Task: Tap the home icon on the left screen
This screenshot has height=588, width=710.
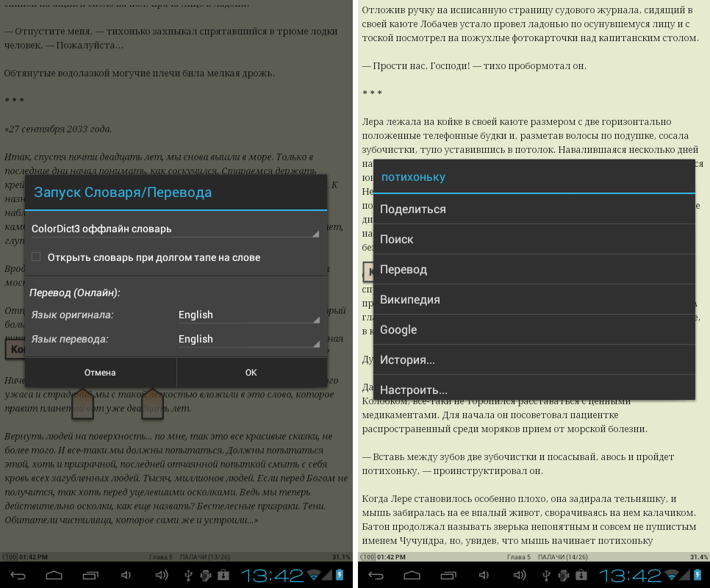Action: [x=54, y=576]
